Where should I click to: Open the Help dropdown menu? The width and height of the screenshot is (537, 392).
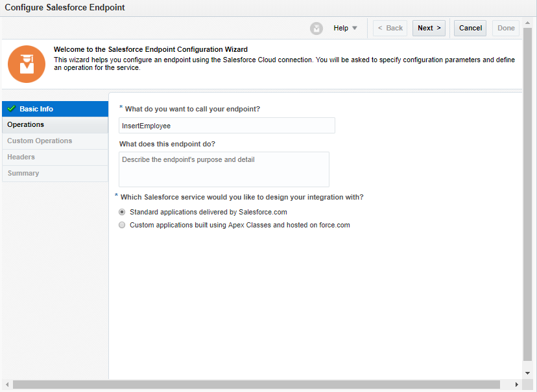tap(345, 28)
